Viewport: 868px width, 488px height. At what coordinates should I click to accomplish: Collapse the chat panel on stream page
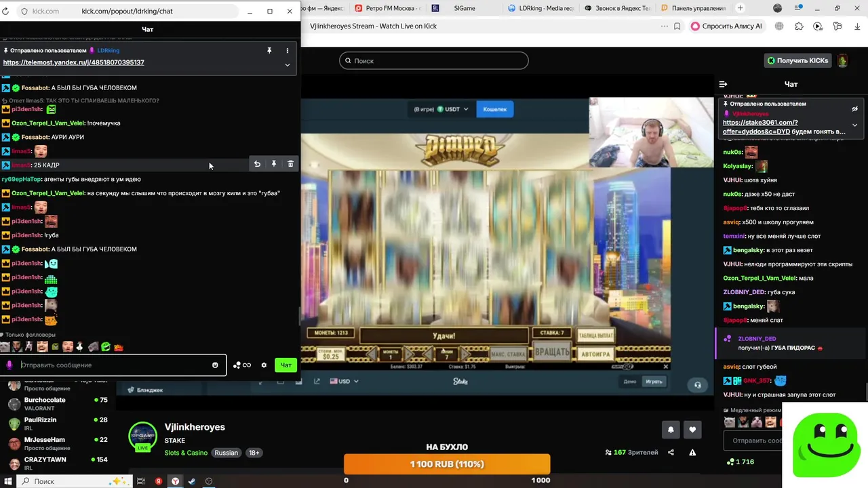pyautogui.click(x=723, y=84)
